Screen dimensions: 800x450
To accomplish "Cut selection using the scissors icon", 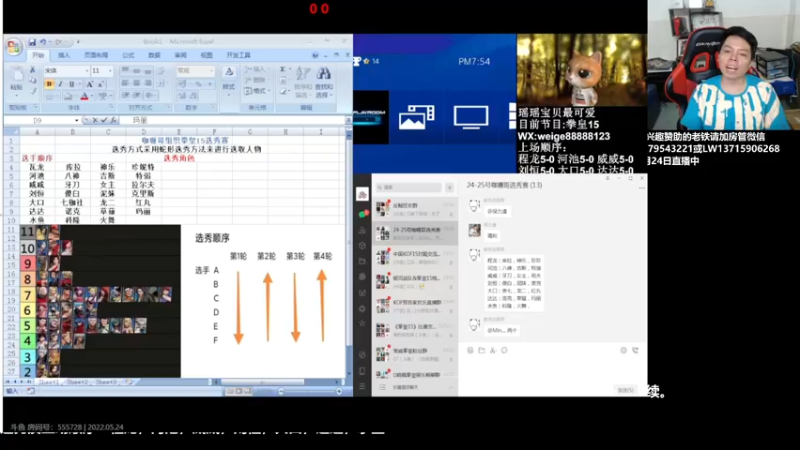I will pyautogui.click(x=33, y=70).
